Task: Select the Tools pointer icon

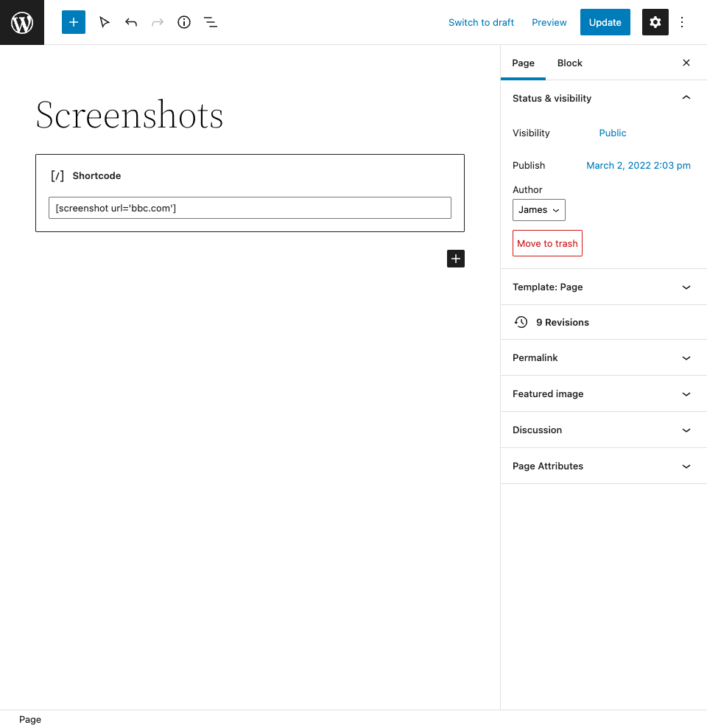Action: pos(105,22)
